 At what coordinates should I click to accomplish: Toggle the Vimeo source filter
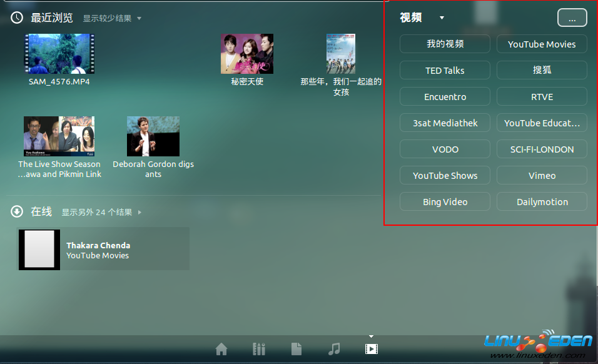coord(542,176)
